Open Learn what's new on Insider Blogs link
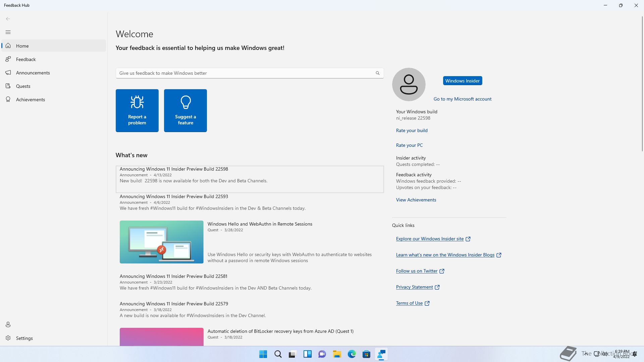644x362 pixels. click(x=445, y=255)
